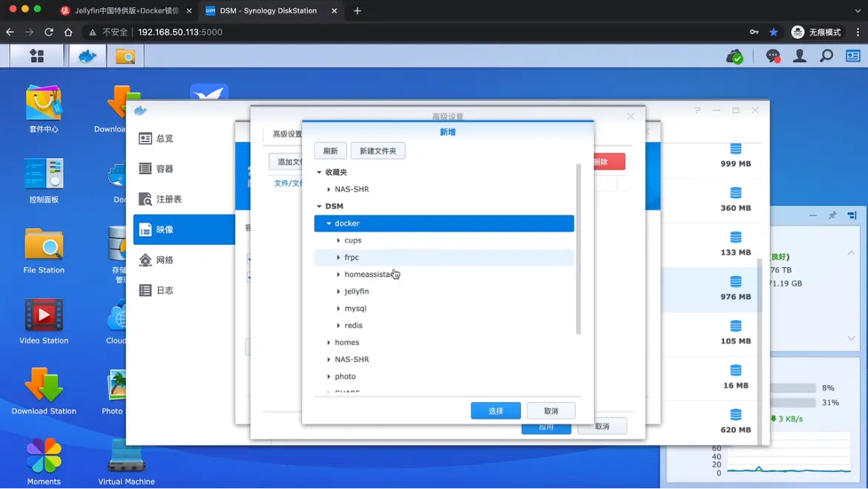Open Package Center desktop icon

44,104
